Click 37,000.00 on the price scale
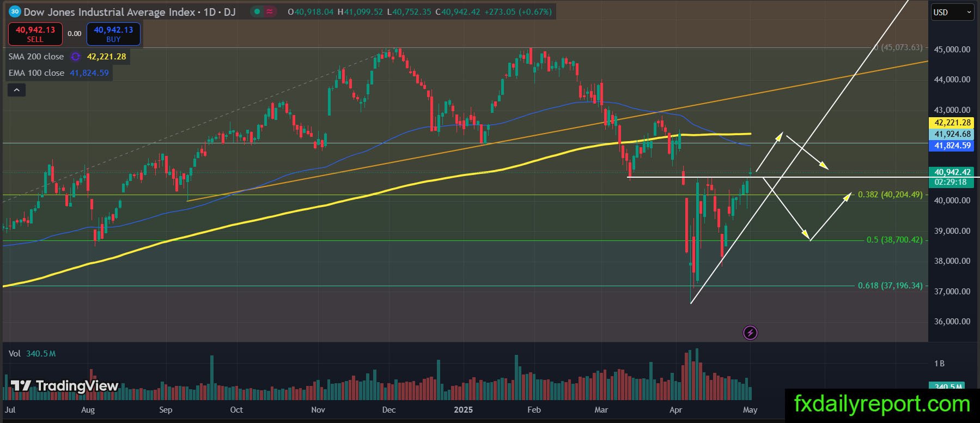Viewport: 980px width, 423px height. [x=952, y=292]
